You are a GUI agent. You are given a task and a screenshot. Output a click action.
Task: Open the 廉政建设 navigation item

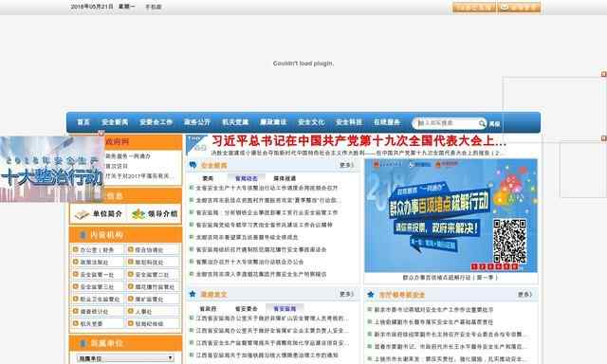click(x=273, y=122)
